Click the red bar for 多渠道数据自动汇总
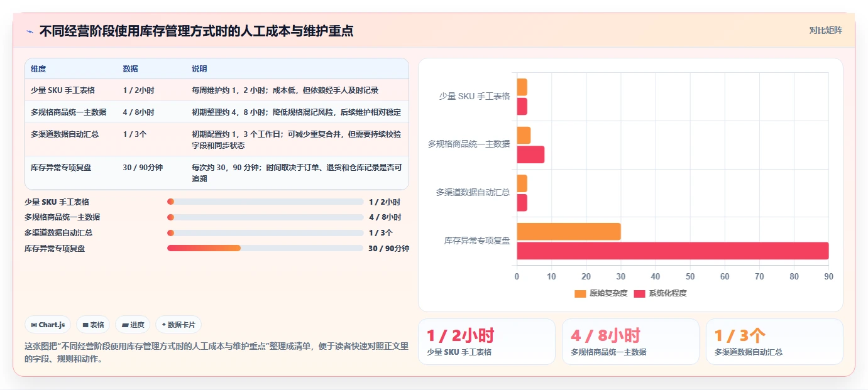 pyautogui.click(x=522, y=202)
